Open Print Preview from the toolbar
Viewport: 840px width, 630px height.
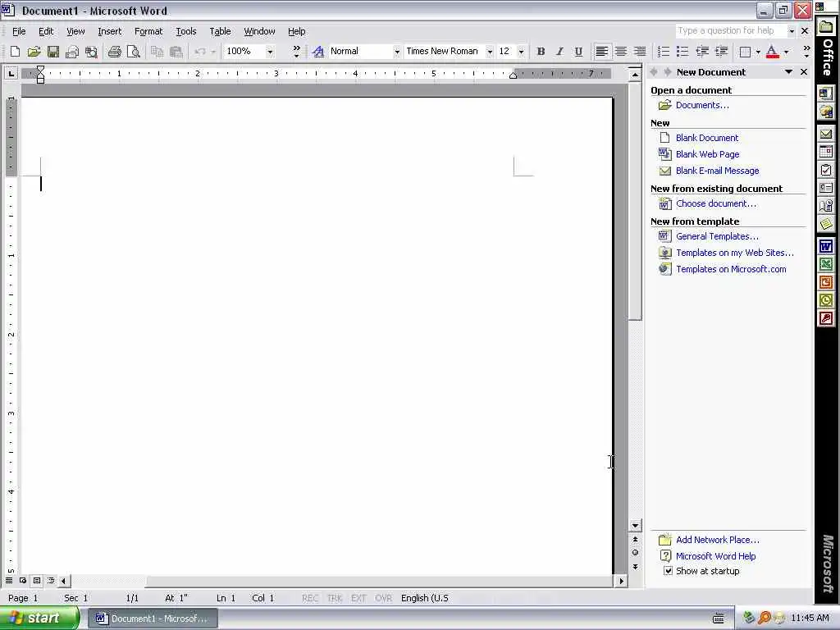(134, 52)
